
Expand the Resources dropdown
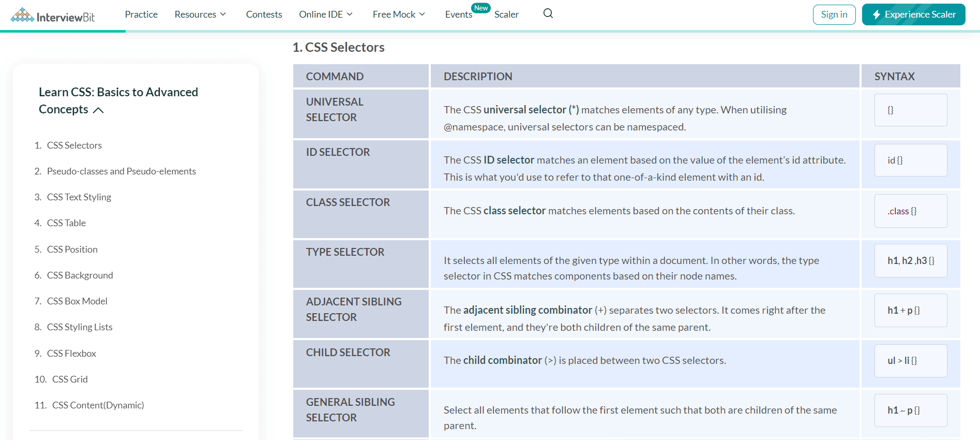click(200, 14)
